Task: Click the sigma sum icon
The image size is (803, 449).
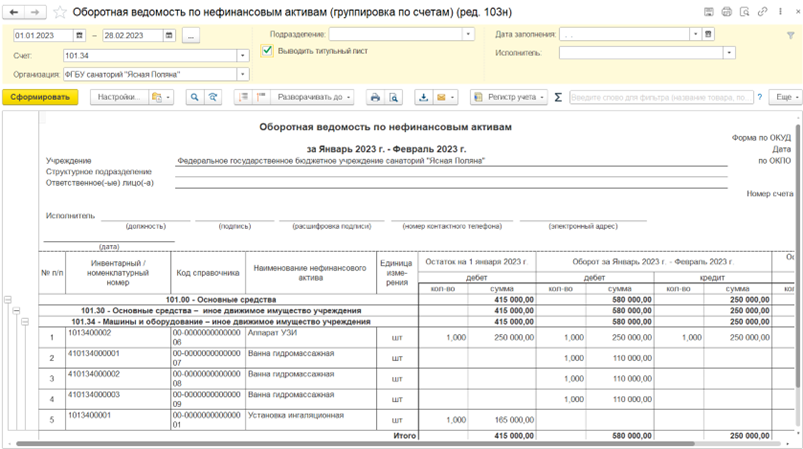Action: point(558,97)
